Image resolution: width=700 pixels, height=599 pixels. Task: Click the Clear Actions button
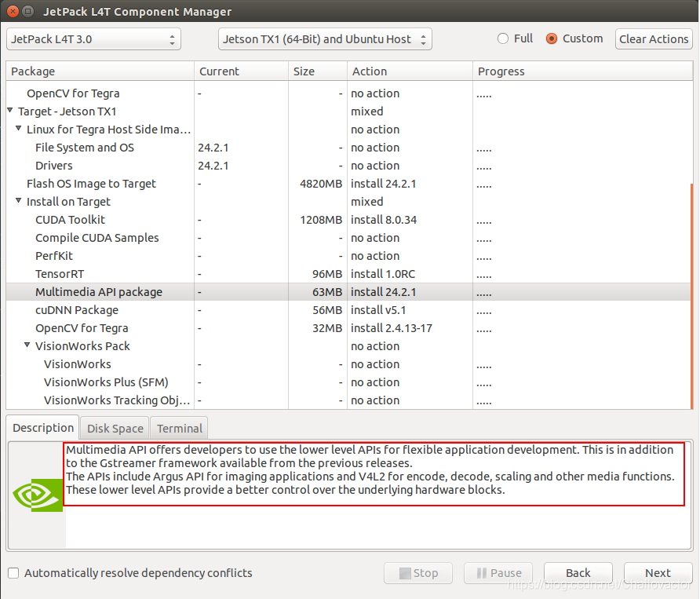click(x=654, y=39)
